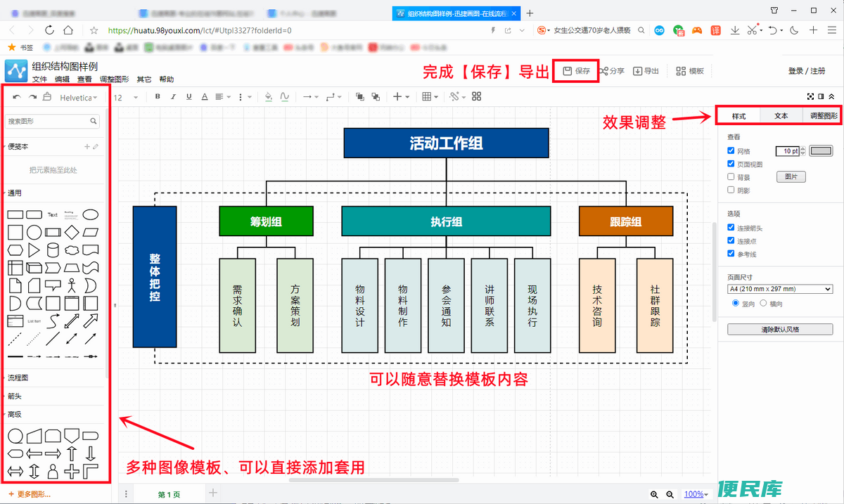Image resolution: width=844 pixels, height=504 pixels.
Task: Send selection to back icon
Action: [x=376, y=97]
